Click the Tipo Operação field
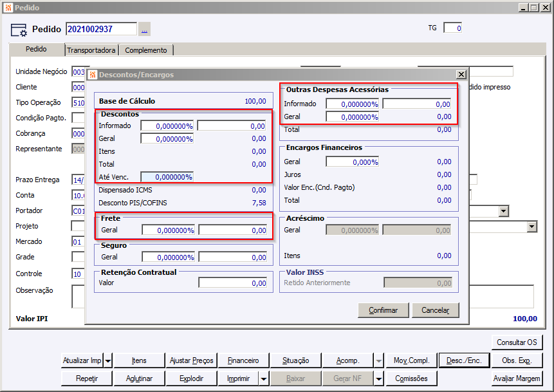554x392 pixels. [78, 102]
